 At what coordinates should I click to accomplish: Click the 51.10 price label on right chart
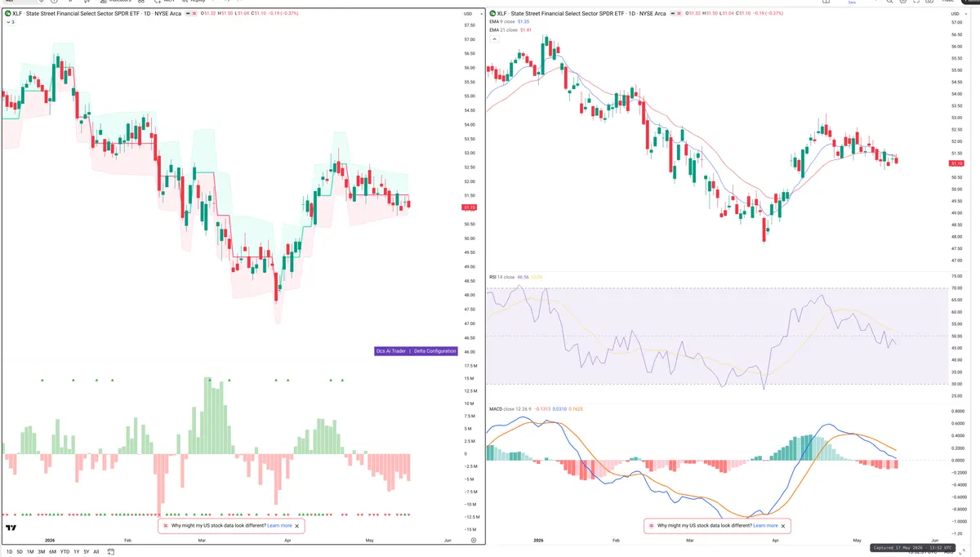point(957,164)
